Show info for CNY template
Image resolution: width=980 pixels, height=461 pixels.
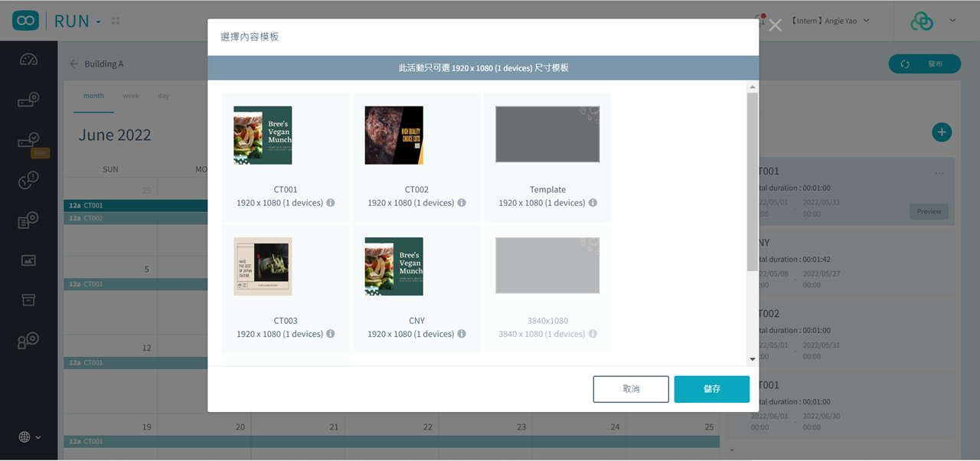[462, 334]
